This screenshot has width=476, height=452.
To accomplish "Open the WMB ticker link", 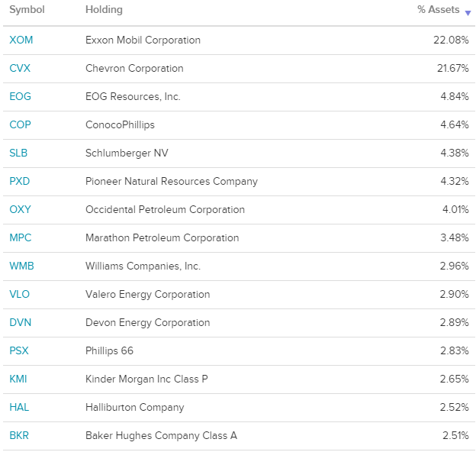I will (x=21, y=266).
